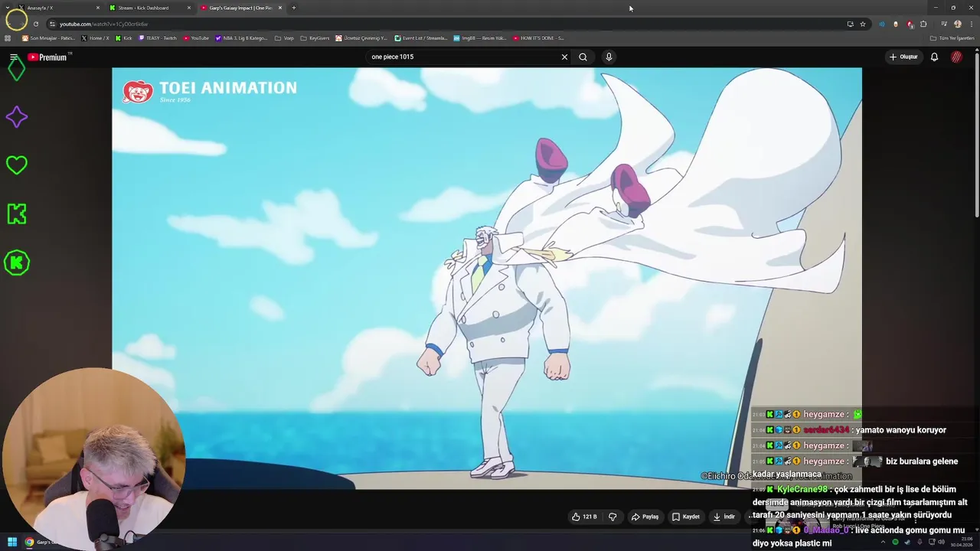Open the 'Ücretsiz Çevrimiçi' bookmark
This screenshot has height=551, width=980.
click(x=361, y=38)
